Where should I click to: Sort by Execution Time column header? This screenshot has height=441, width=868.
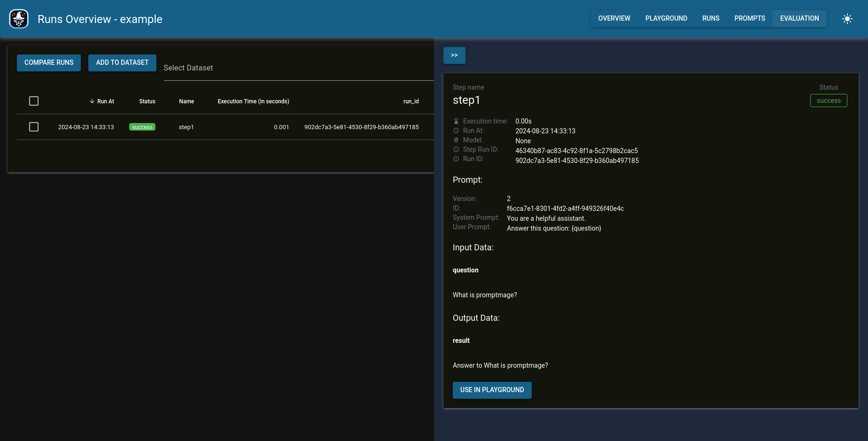pyautogui.click(x=254, y=101)
